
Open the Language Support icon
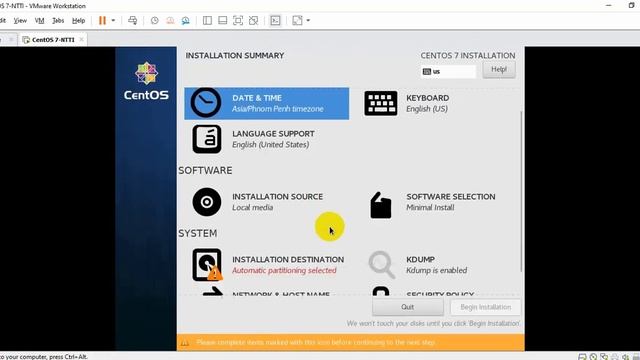[207, 139]
